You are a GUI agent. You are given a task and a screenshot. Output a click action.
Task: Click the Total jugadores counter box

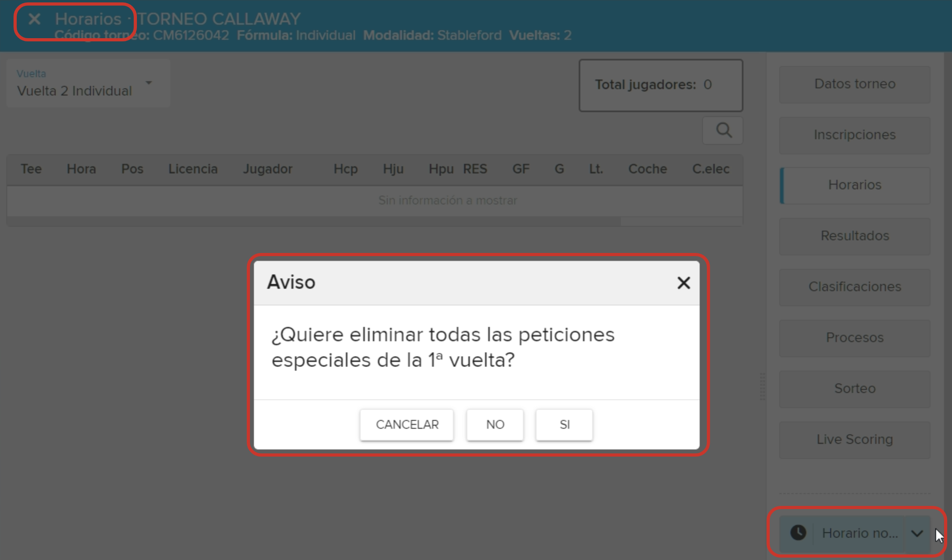[x=661, y=86]
